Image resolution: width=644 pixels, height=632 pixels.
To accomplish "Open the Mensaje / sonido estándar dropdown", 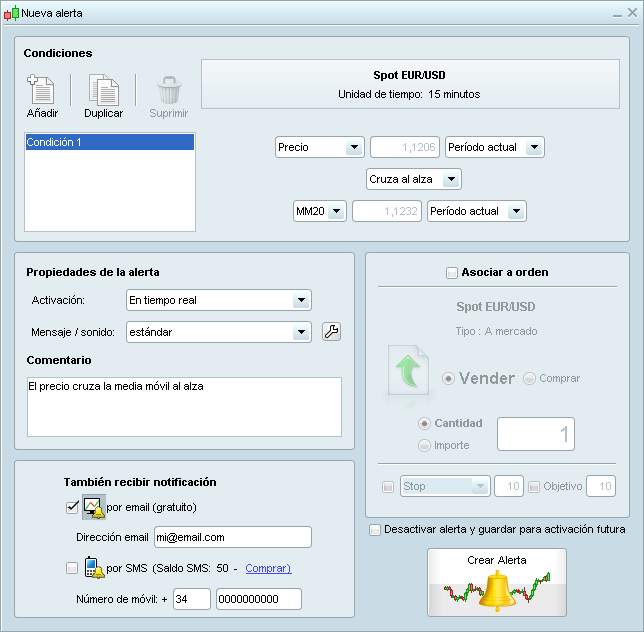I will (218, 332).
